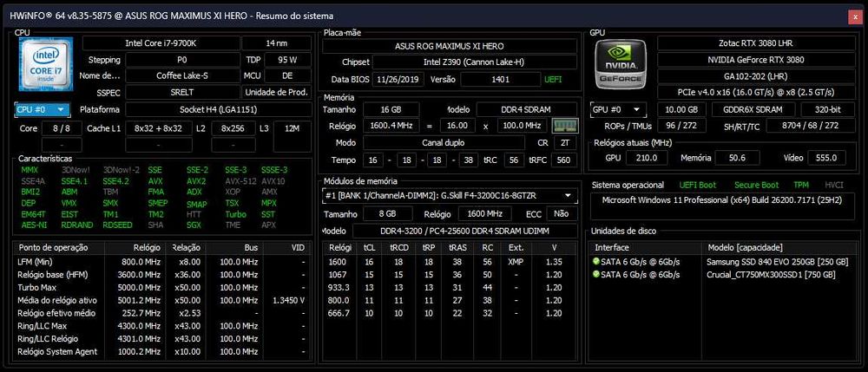Click the Crucial_CT750MX300SSD1 drive entry
Viewport: 868px width, 372px height.
pos(771,274)
